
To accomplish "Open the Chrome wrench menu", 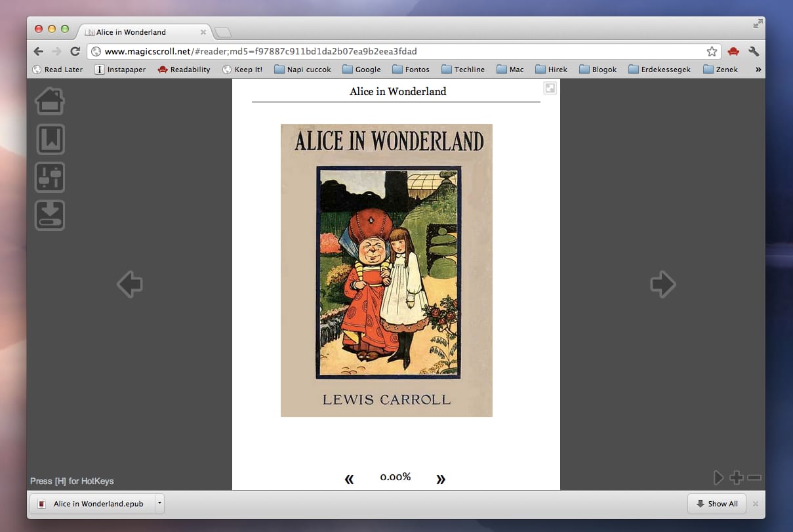I will (754, 51).
